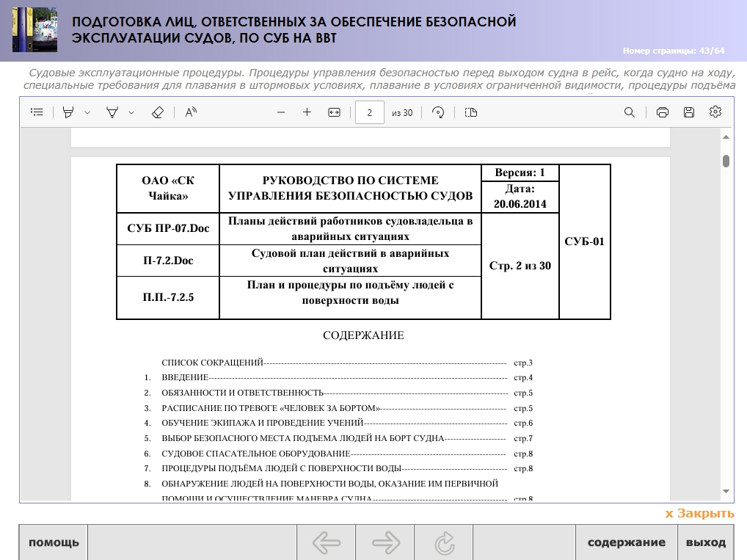
Task: Save the PDF document
Action: pos(688,112)
